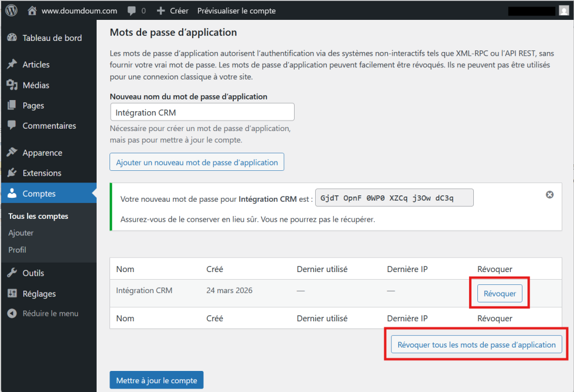This screenshot has height=392, width=574.
Task: Open the Profil submenu item
Action: [x=17, y=250]
